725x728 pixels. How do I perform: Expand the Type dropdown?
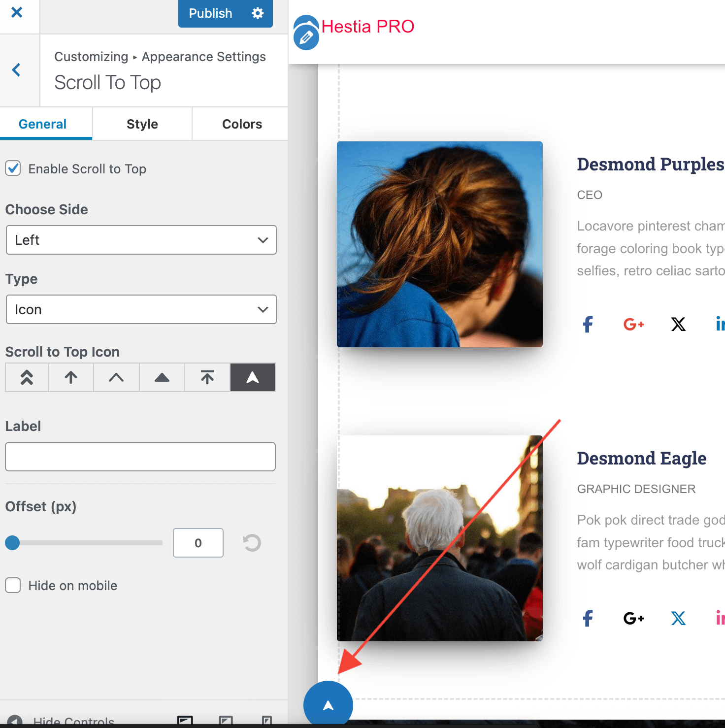click(141, 309)
